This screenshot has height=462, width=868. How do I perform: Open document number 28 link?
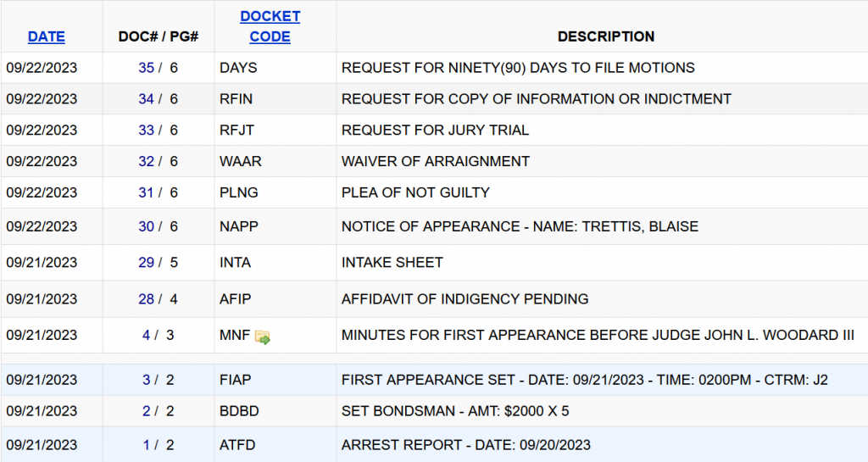[x=146, y=299]
